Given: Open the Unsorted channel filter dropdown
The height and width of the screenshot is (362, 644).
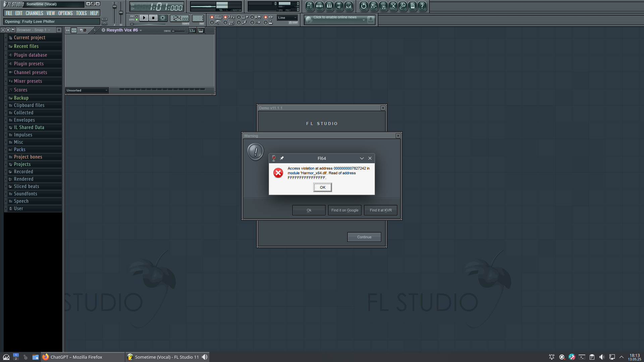Looking at the screenshot, I should point(87,90).
